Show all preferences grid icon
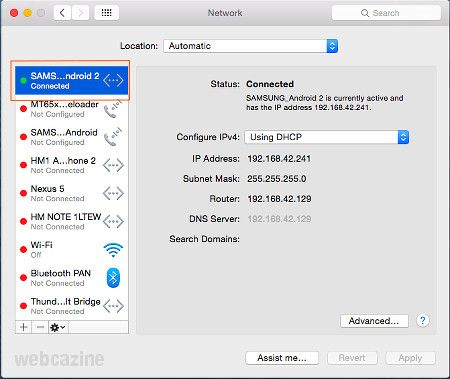Viewport: 450px width, 379px height. click(107, 13)
